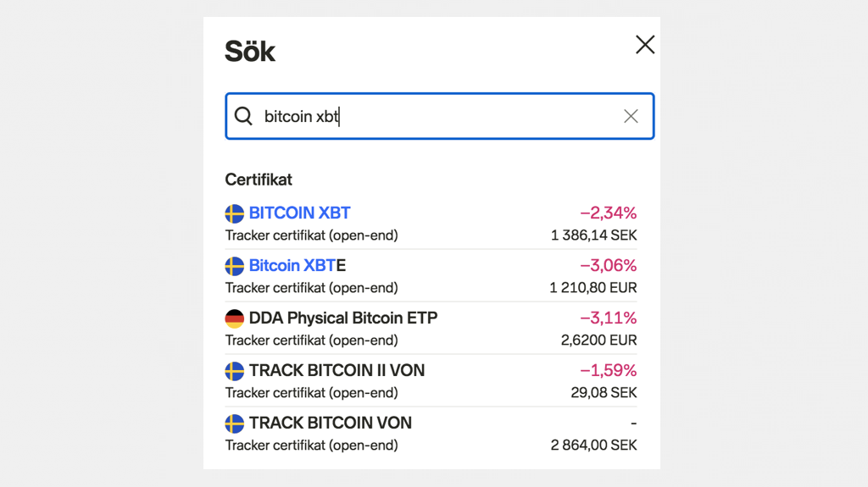The height and width of the screenshot is (487, 868).
Task: Clear the search field text
Action: point(631,116)
